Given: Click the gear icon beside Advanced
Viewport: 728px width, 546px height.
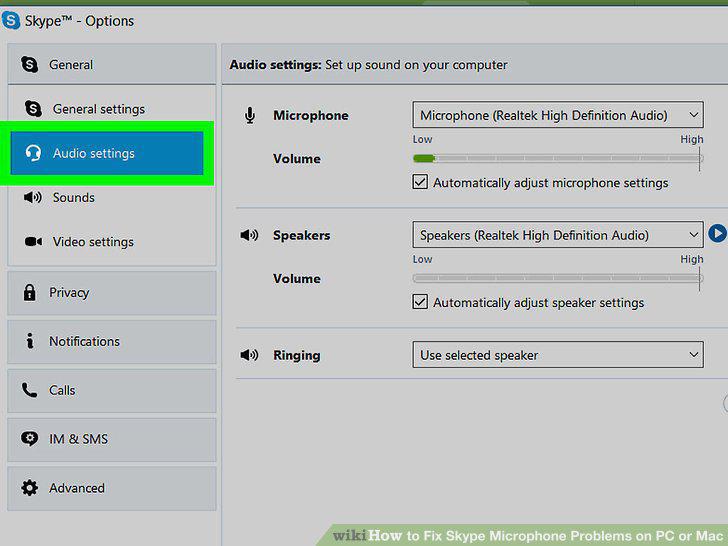Looking at the screenshot, I should [29, 488].
